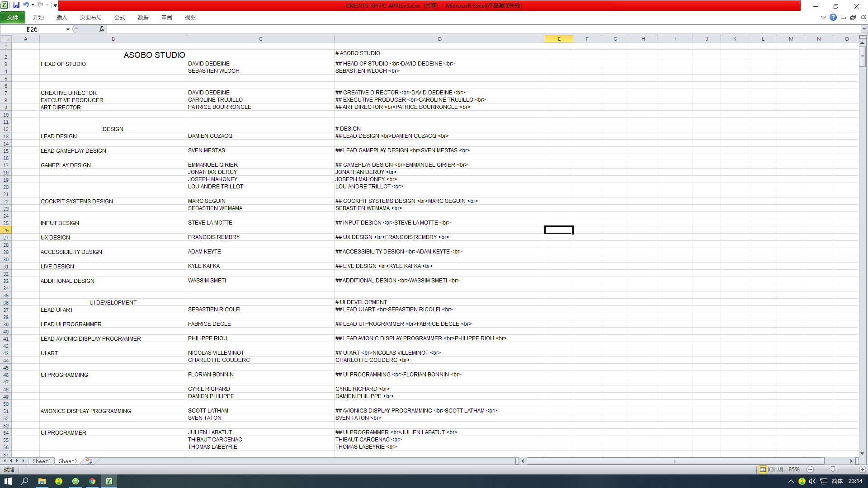Click the vertical scrollbar up arrow

(x=863, y=43)
